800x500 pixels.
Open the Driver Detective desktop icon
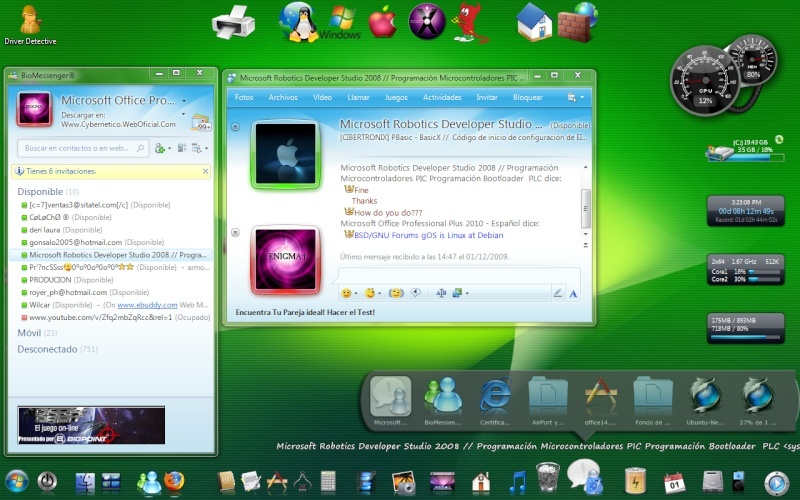coord(30,26)
